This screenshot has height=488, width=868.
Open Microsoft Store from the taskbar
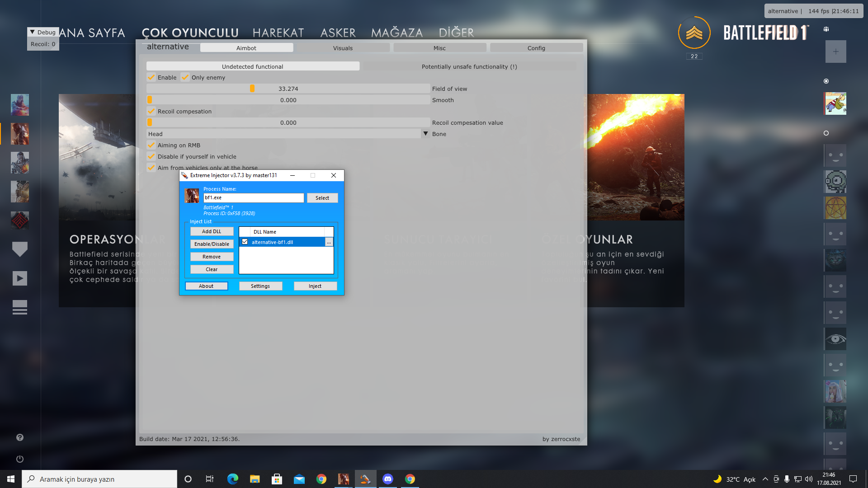tap(277, 479)
